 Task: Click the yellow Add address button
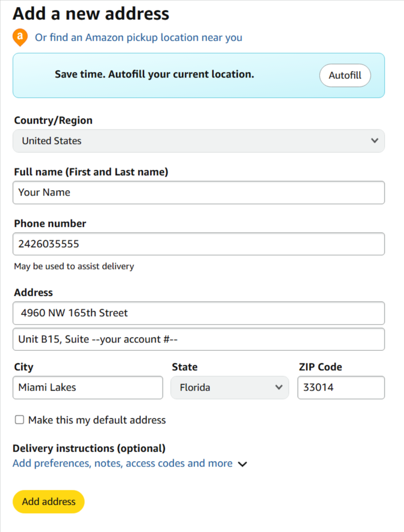point(49,502)
